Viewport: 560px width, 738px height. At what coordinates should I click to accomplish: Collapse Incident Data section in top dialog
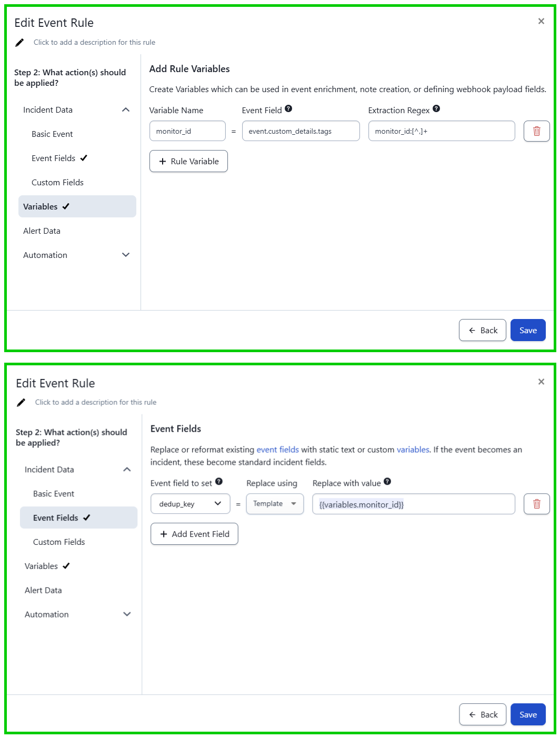(x=126, y=109)
